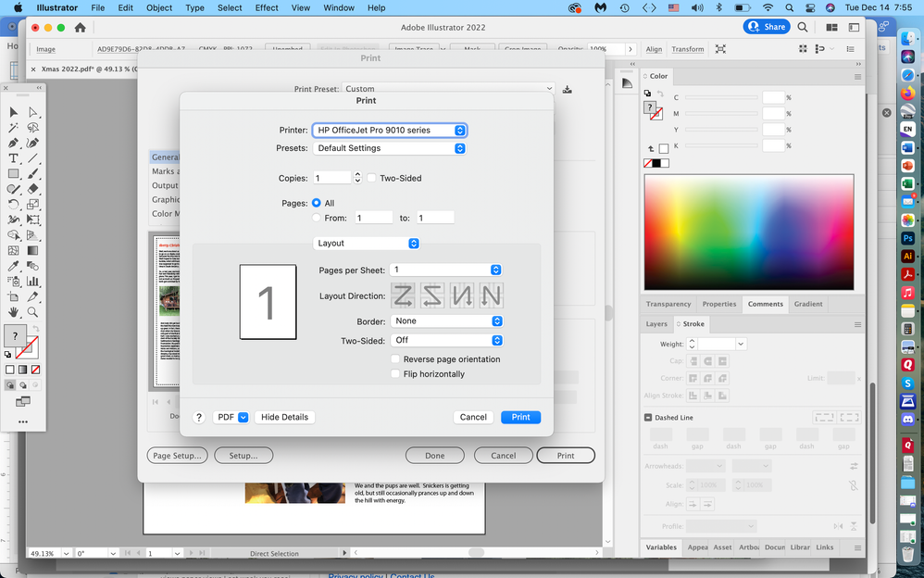
Task: Check Reverse page orientation
Action: click(x=396, y=359)
